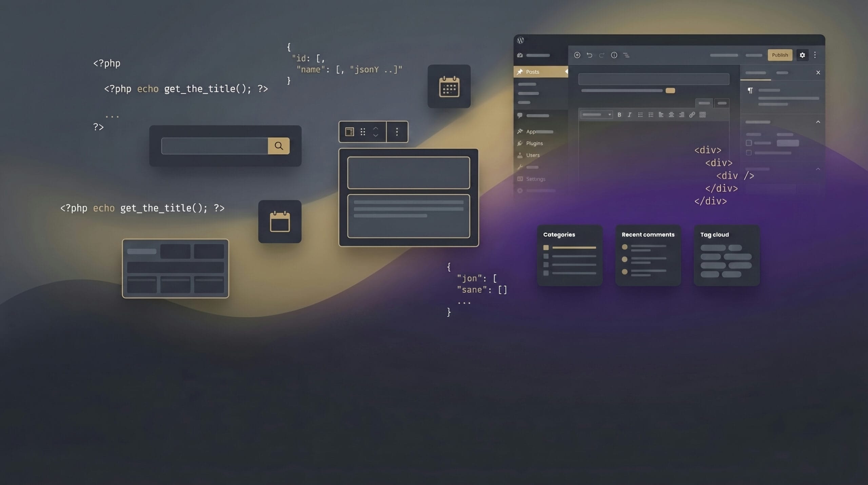Open Users in the admin sidebar

click(533, 155)
